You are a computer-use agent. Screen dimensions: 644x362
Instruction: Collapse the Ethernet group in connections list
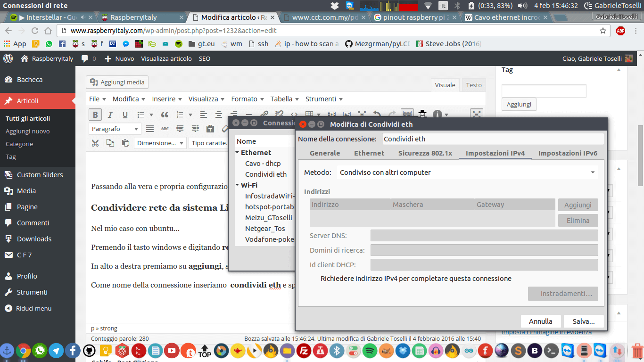(238, 153)
